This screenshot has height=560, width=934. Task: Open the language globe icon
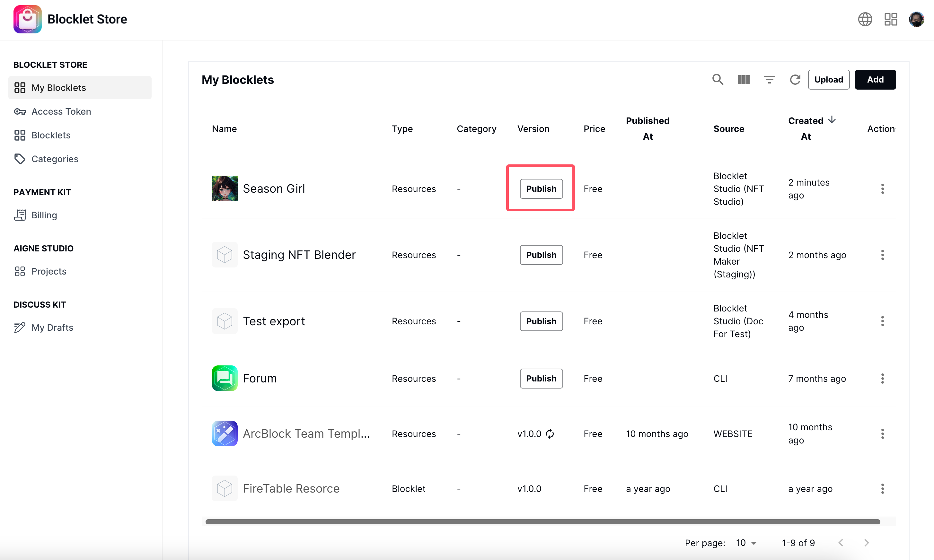(x=865, y=19)
